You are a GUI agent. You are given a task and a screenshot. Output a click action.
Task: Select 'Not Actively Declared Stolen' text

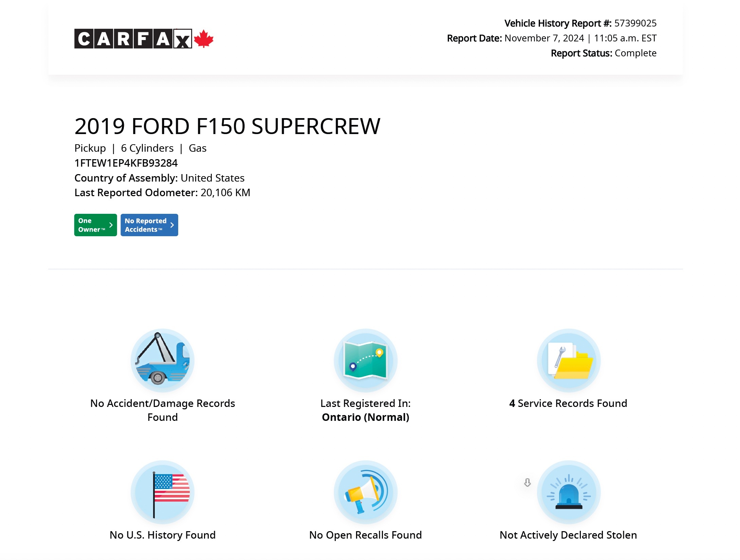[568, 535]
